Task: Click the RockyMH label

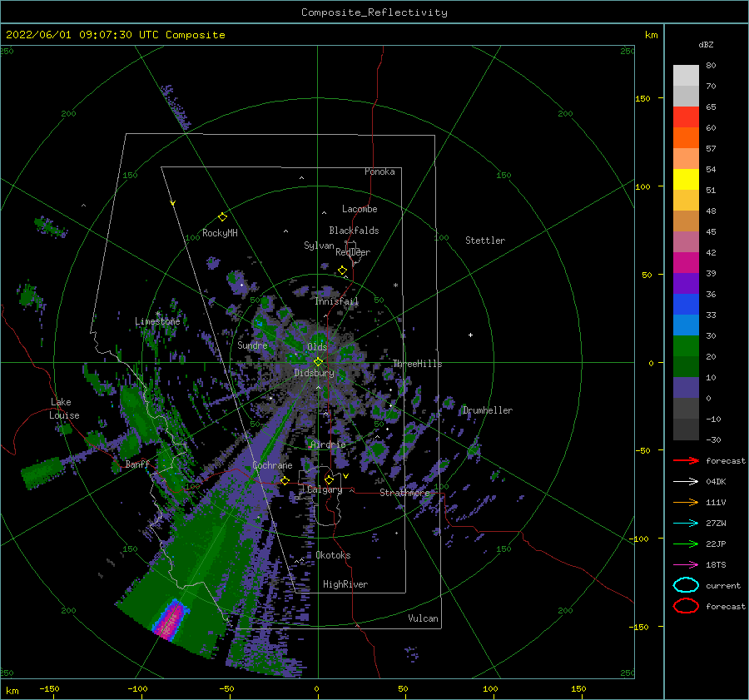Action: pos(220,233)
